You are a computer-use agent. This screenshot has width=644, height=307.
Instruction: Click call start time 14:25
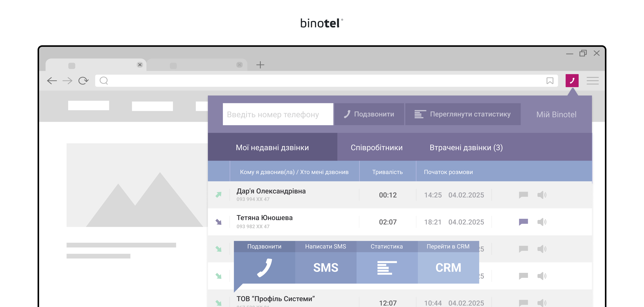433,195
